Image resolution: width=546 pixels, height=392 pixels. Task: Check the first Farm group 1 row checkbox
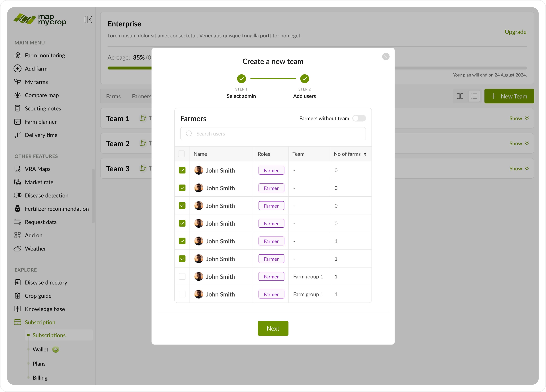[182, 277]
